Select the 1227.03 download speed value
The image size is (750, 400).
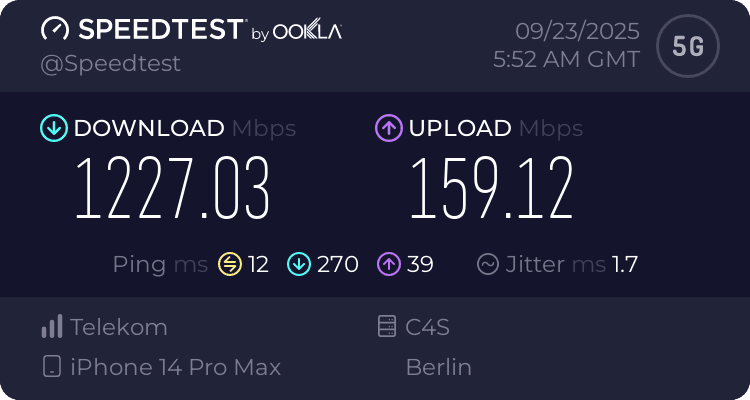(x=173, y=190)
